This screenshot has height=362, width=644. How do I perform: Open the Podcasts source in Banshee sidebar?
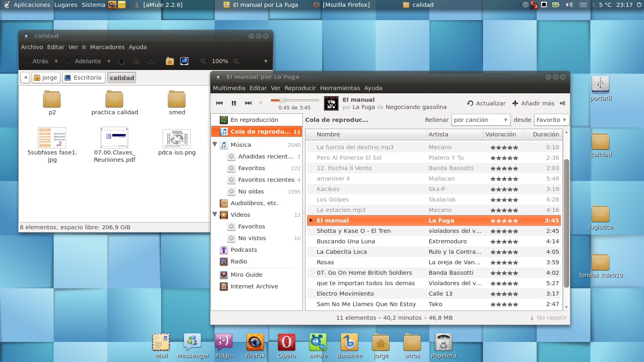pyautogui.click(x=244, y=250)
